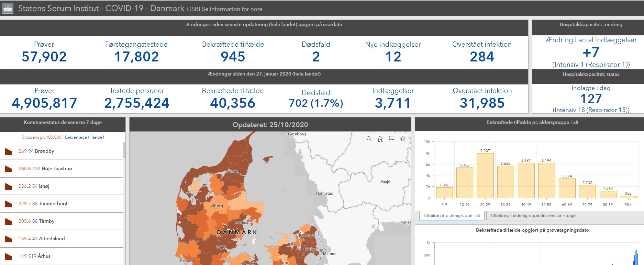Reset map to home extent
644x265 pixels.
tap(380, 139)
